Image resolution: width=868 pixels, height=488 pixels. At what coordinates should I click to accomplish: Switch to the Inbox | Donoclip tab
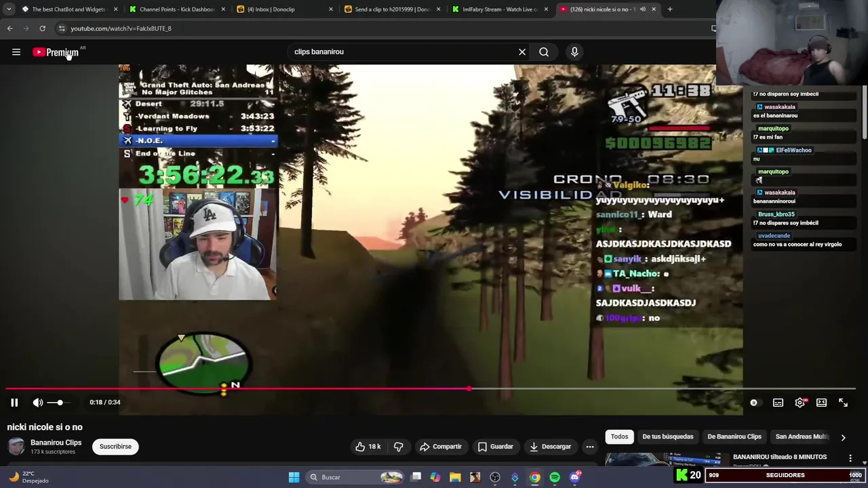[283, 9]
